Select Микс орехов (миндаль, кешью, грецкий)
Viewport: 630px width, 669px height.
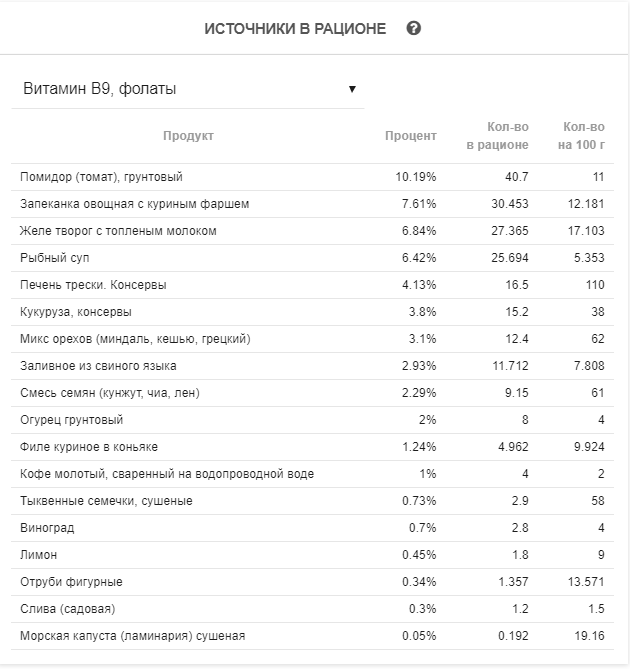pos(135,339)
